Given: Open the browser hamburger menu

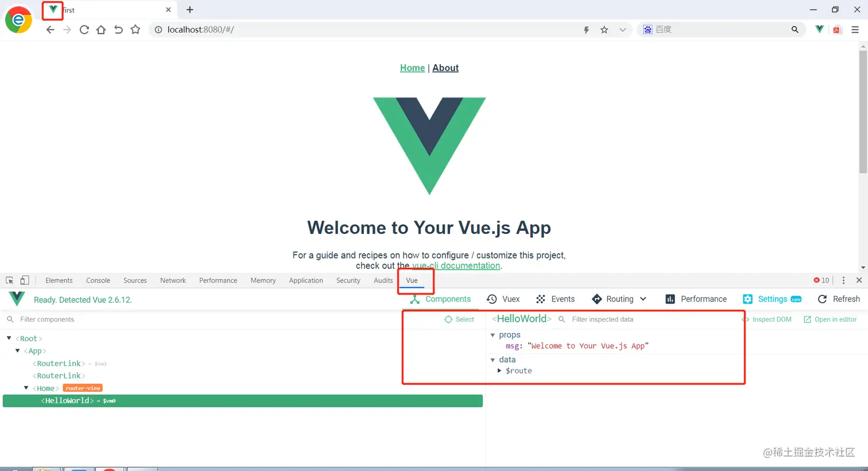Looking at the screenshot, I should (x=855, y=30).
